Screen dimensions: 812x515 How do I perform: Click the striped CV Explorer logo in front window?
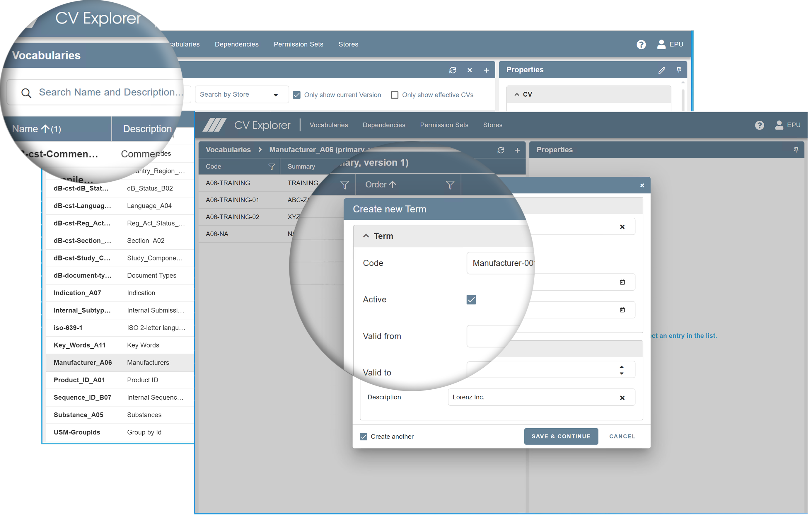[215, 125]
